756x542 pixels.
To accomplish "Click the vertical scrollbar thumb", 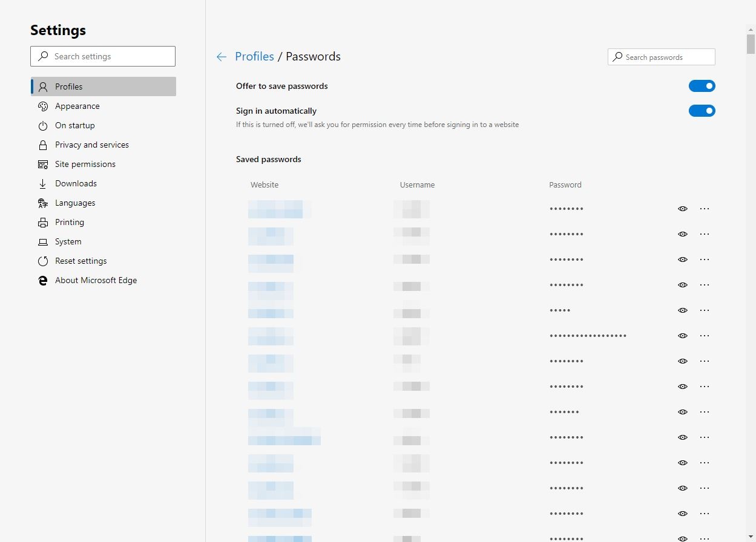I will (x=751, y=44).
